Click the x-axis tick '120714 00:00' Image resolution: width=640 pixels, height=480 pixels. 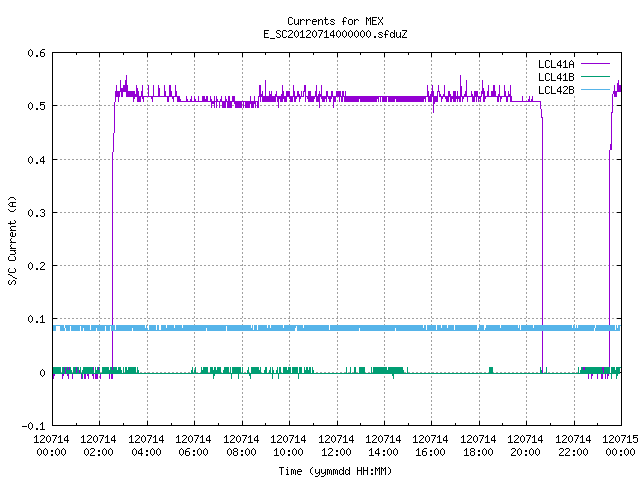click(51, 445)
